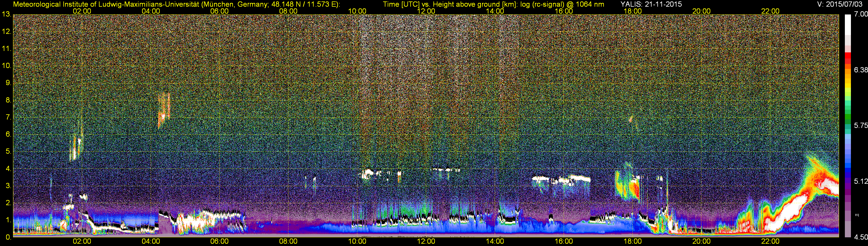Screen dimensions: 868x246
Task: Click the 3 km height axis label
Action: tap(9, 186)
